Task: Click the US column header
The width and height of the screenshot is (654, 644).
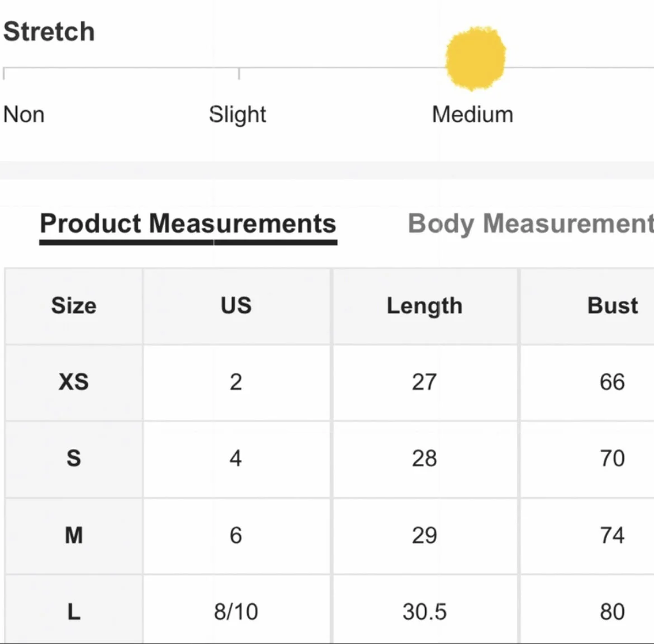Action: pyautogui.click(x=236, y=305)
